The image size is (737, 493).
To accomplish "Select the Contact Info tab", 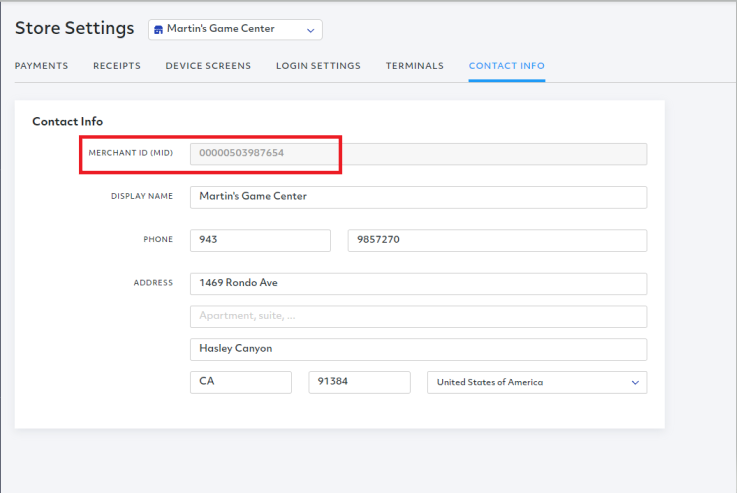I will (506, 66).
